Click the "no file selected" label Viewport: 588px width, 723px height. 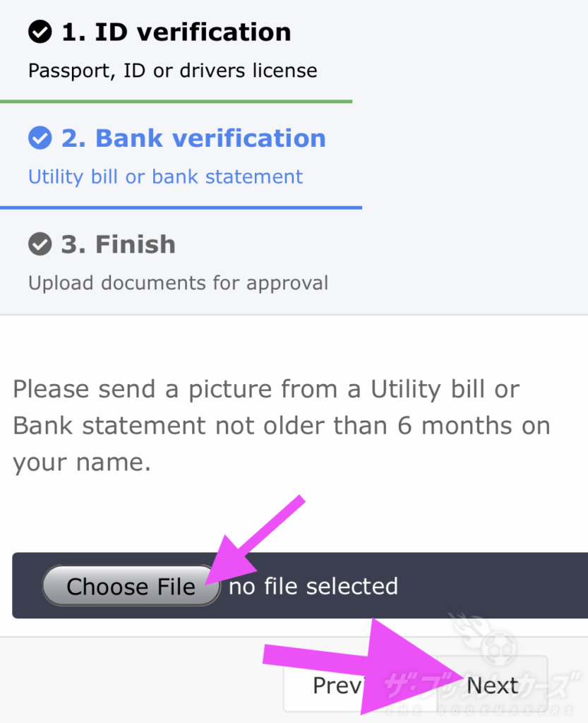point(313,586)
